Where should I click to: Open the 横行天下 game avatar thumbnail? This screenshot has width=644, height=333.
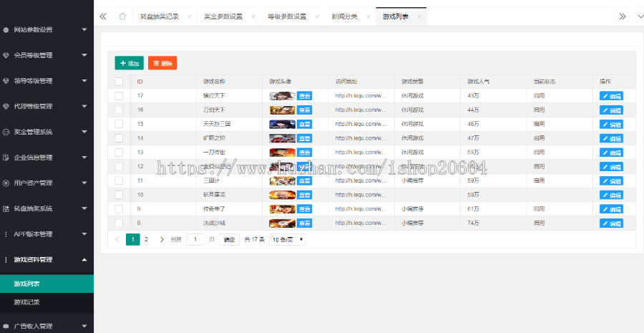pos(282,96)
